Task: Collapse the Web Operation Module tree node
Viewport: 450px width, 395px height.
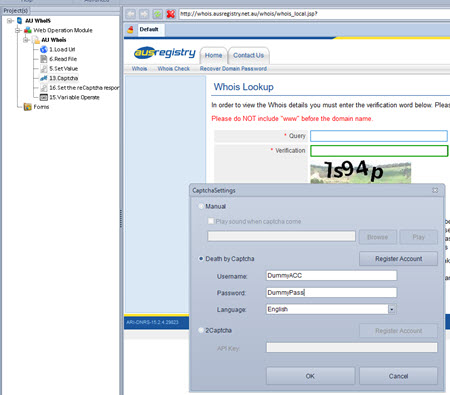Action: pos(18,30)
